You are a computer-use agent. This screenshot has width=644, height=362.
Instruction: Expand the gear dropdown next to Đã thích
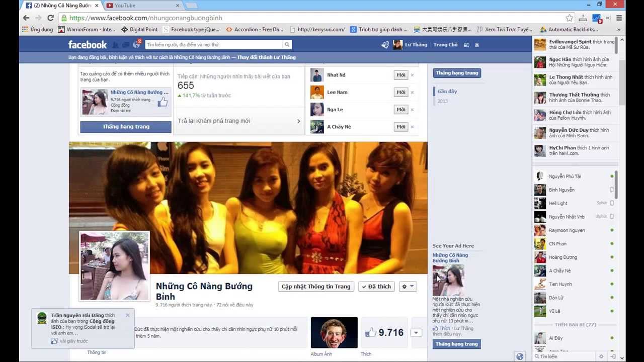tap(408, 287)
